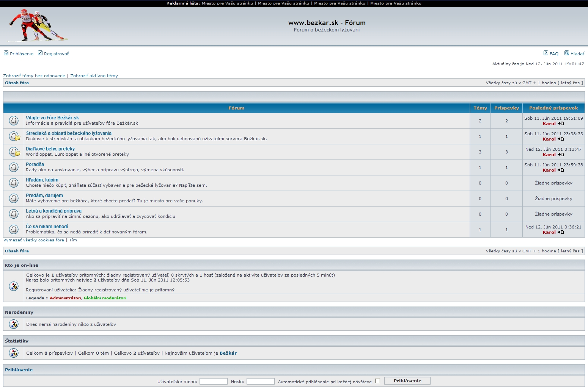The image size is (588, 388).
Task: Enable automatic login on each visit checkbox
Action: coord(377,381)
